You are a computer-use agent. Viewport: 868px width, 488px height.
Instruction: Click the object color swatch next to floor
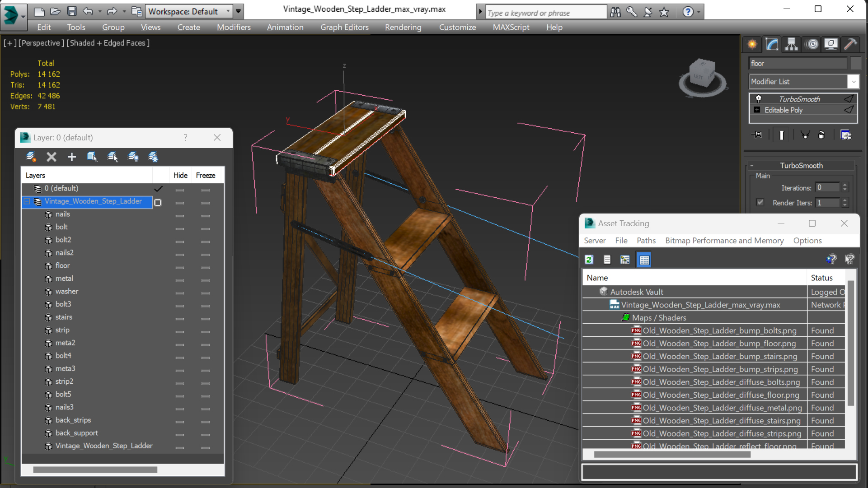click(855, 63)
